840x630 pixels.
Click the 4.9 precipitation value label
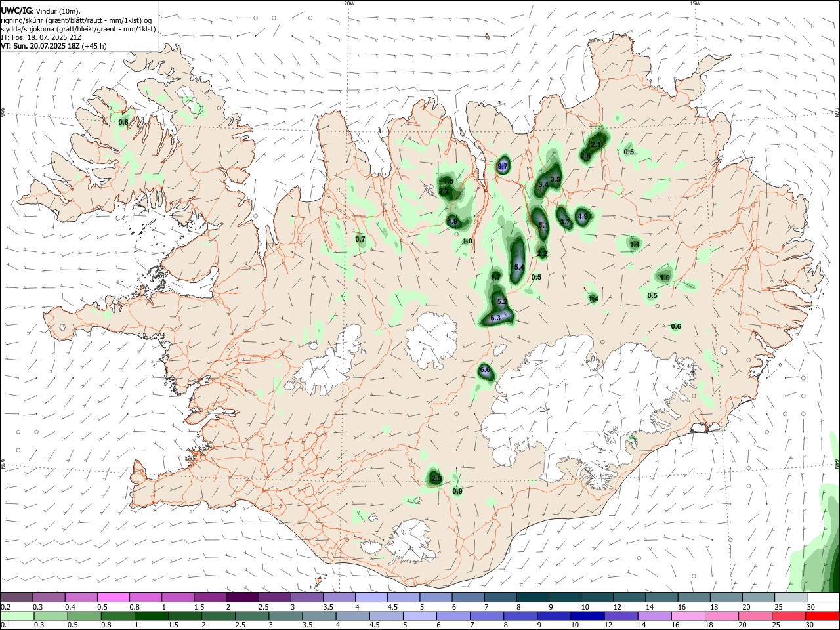pyautogui.click(x=582, y=216)
